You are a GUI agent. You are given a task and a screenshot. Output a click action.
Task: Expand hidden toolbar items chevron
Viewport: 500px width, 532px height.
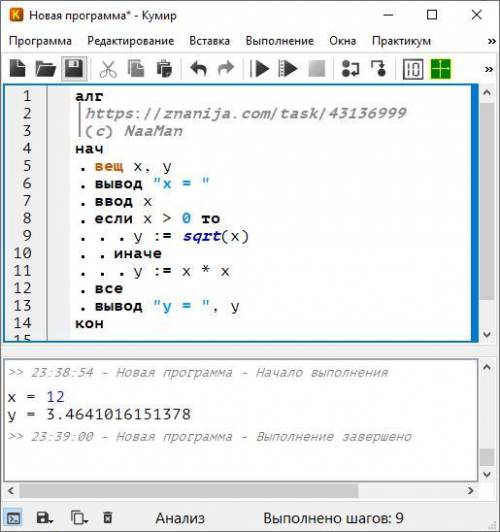click(488, 69)
